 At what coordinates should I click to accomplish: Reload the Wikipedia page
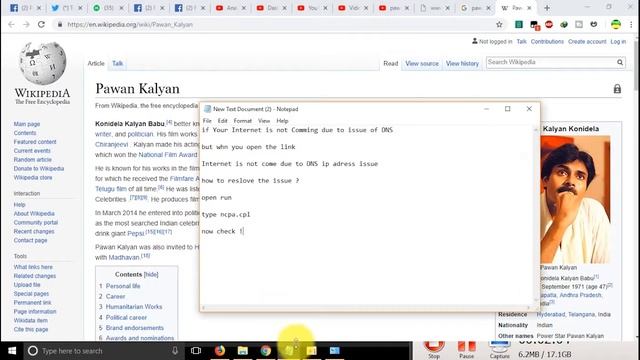point(41,24)
